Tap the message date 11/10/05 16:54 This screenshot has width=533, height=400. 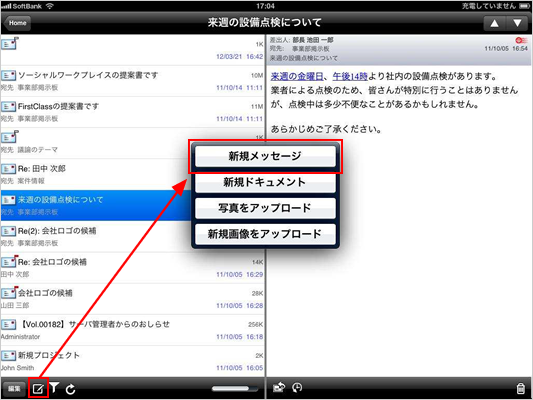coord(506,49)
